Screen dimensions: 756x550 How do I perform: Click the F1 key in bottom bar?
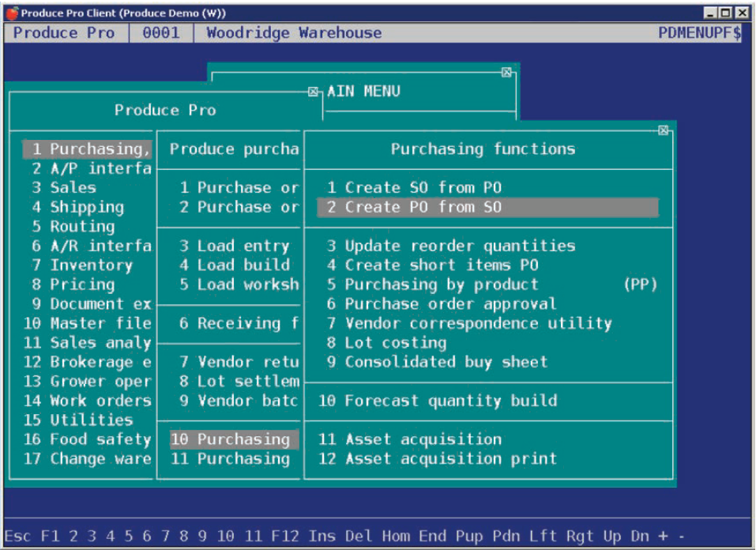[x=50, y=536]
